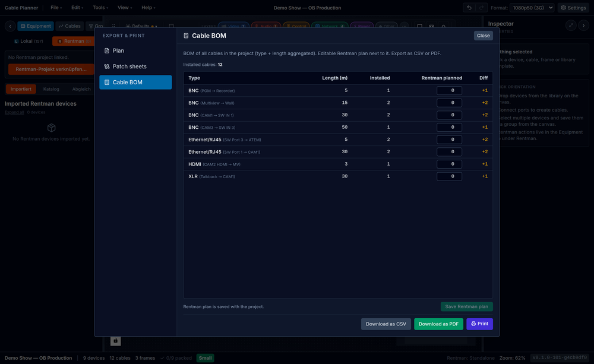Close the Cable BOM dialog
The width and height of the screenshot is (594, 364).
[483, 36]
